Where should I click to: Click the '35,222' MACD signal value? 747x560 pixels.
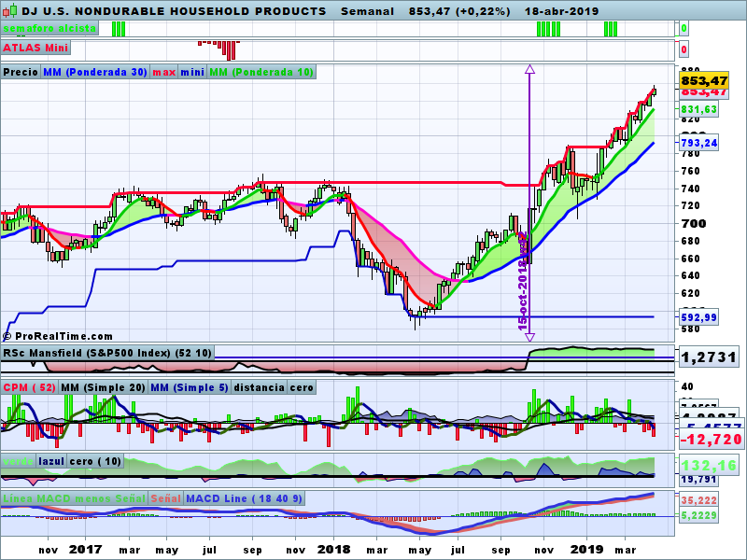698,500
